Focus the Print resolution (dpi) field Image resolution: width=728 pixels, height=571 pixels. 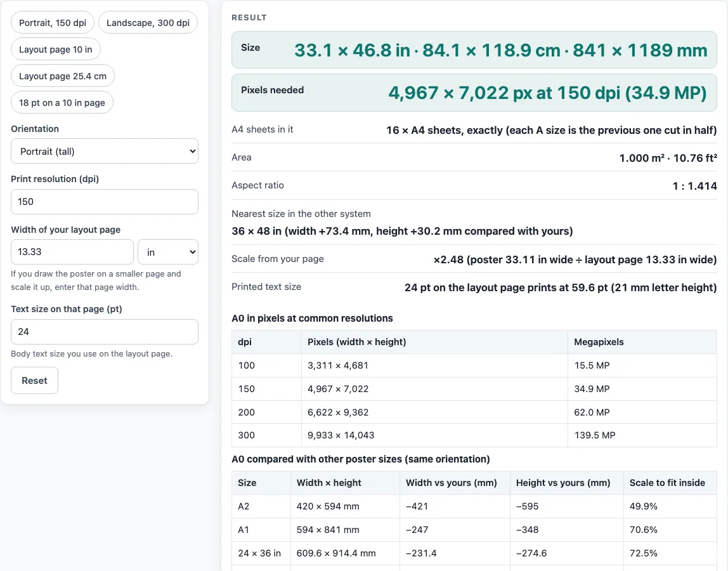point(105,202)
